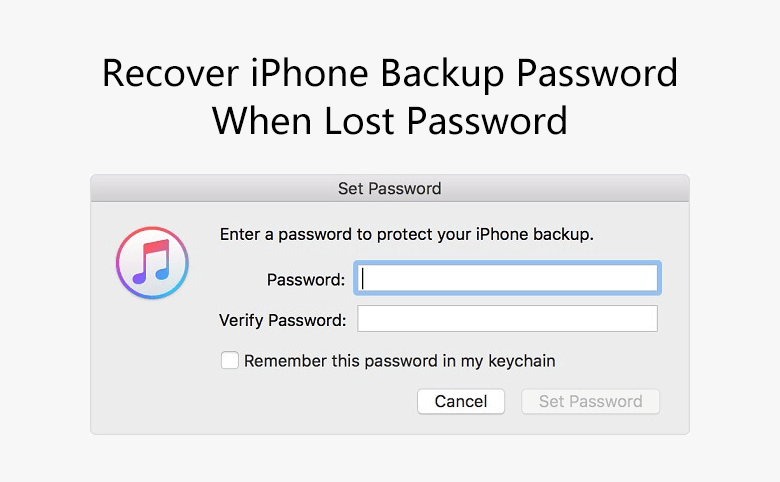Cancel the Set Password dialog
Screen dimensions: 780x482
[x=461, y=401]
